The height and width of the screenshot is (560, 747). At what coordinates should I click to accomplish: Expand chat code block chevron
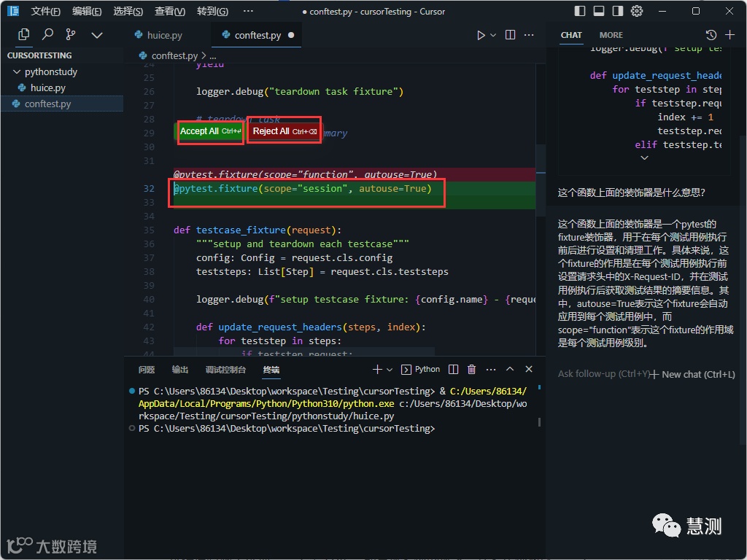click(x=644, y=157)
